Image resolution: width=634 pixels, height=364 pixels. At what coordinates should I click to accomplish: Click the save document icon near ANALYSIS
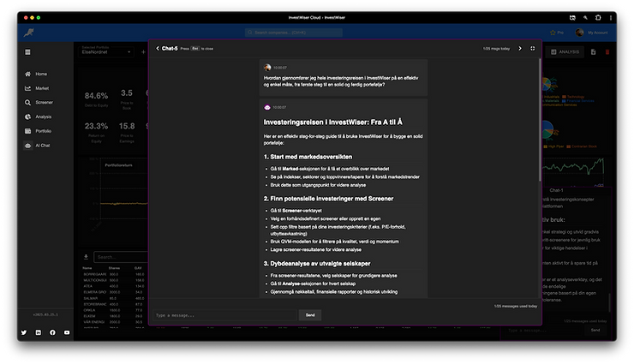(593, 51)
